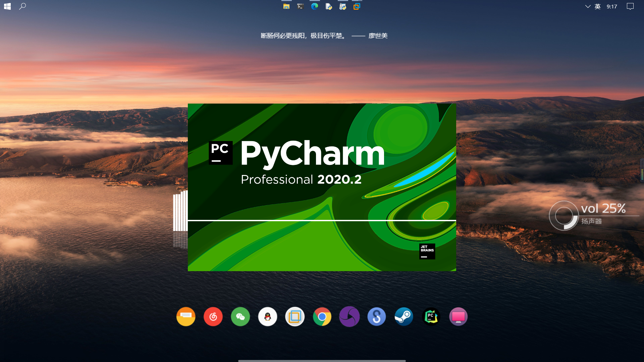Click the PyCharm splash screen image
Screen dimensions: 644x362
[322, 187]
